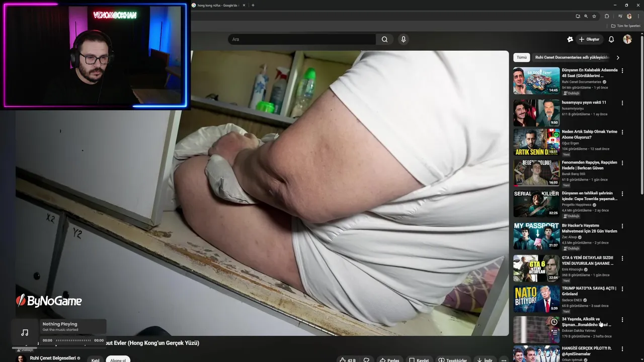Open Tüm Yer İşaretleri bookmarks folder

626,26
